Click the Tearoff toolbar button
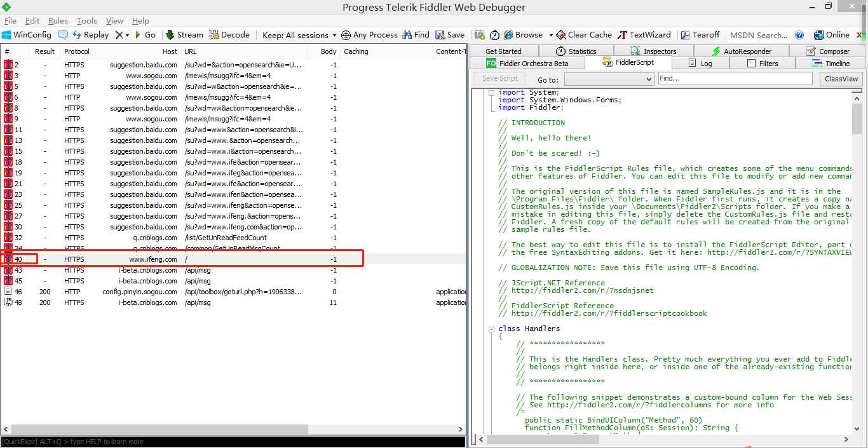 (700, 35)
